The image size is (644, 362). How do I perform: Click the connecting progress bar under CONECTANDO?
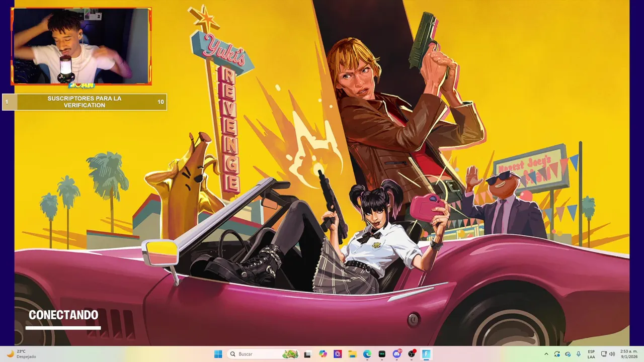click(63, 328)
